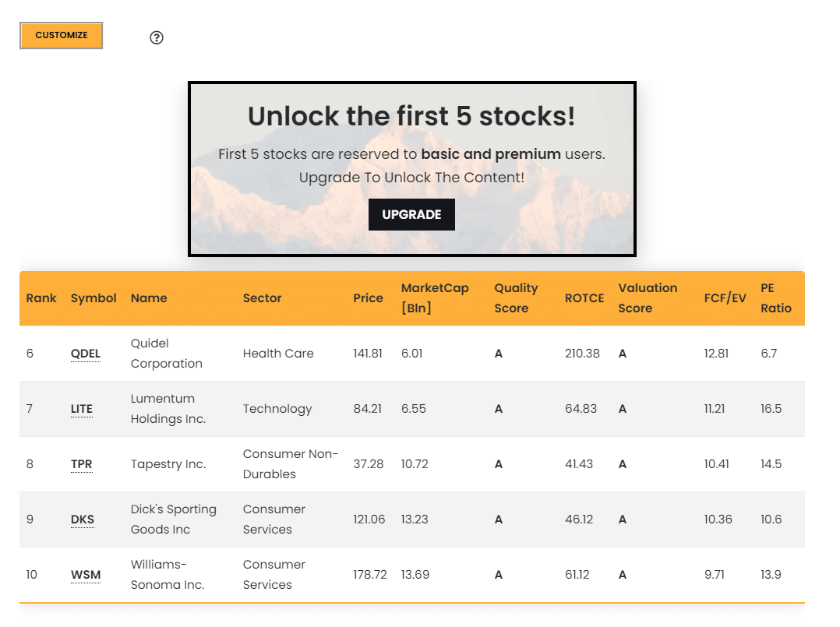Image resolution: width=840 pixels, height=627 pixels.
Task: Click the Tapestry Inc. name cell
Action: pyautogui.click(x=168, y=463)
